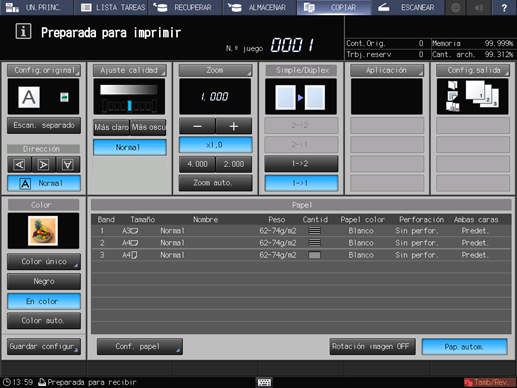Select the Normal direction button
The width and height of the screenshot is (517, 388).
(44, 183)
